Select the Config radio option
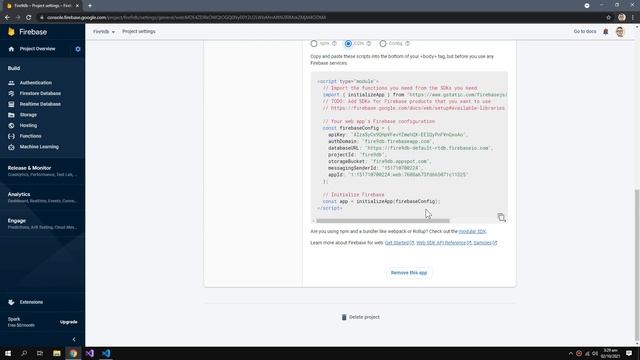Screen dimensions: 640x360 coord(382,43)
